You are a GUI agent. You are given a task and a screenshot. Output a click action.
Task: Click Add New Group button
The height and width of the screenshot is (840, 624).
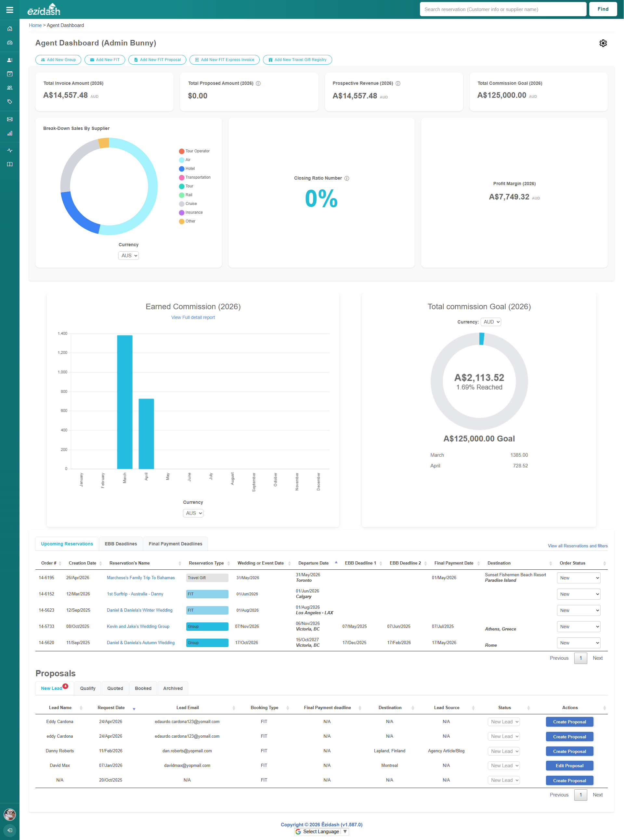(x=58, y=60)
